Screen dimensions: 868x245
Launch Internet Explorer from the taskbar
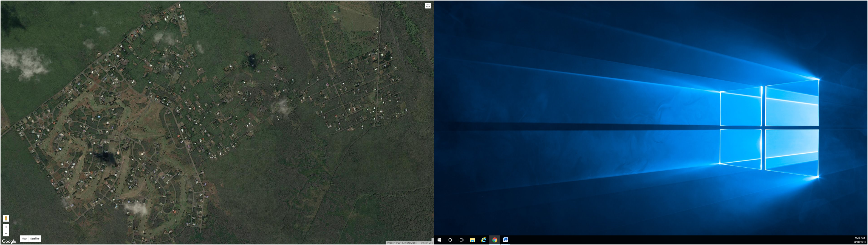point(483,240)
